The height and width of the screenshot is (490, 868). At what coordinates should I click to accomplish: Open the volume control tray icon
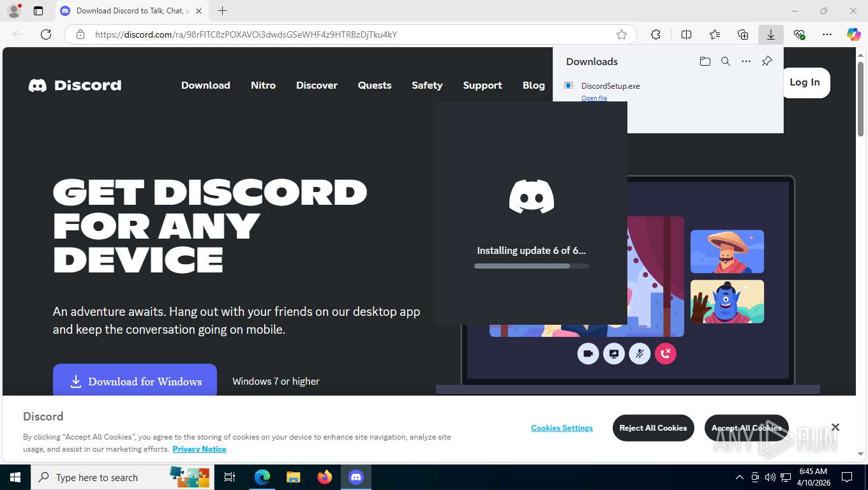tap(770, 477)
